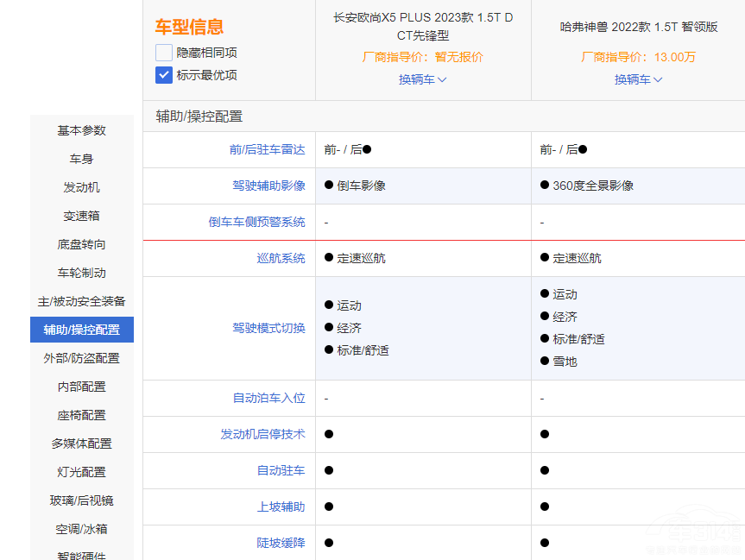745x560 pixels.
Task: Open the 发动机启停技术 link
Action: tap(262, 434)
